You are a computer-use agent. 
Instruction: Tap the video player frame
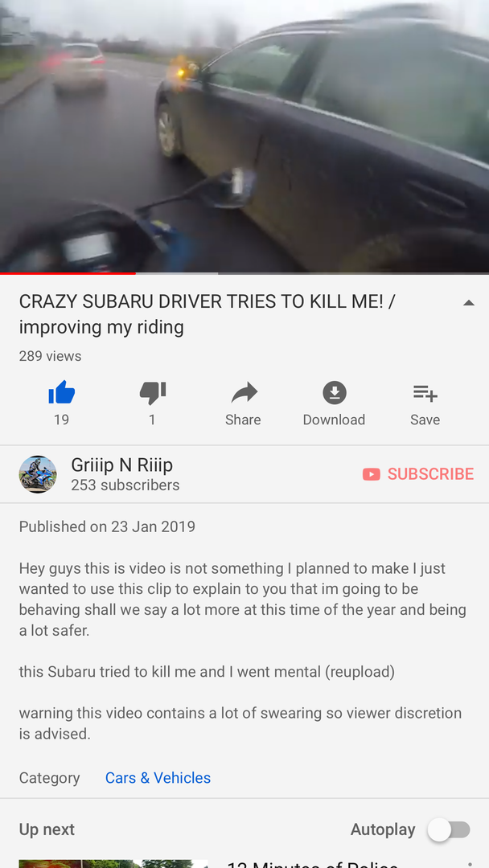click(x=244, y=136)
